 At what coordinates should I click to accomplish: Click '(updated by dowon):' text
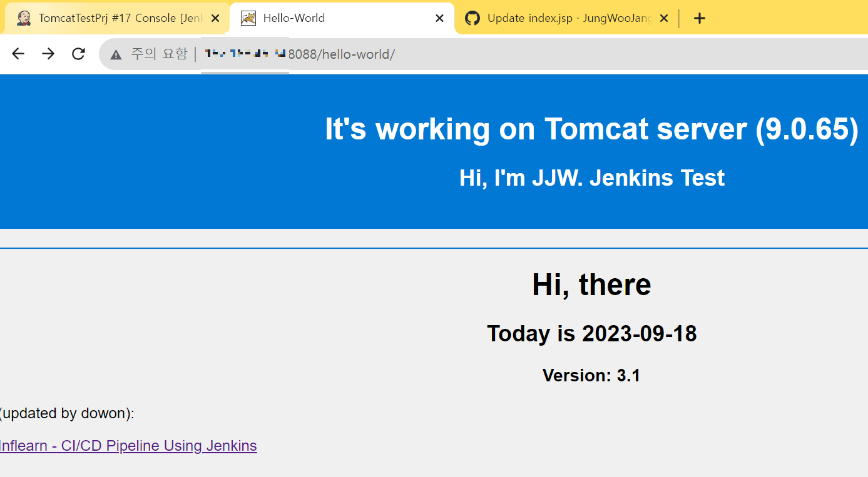click(66, 414)
